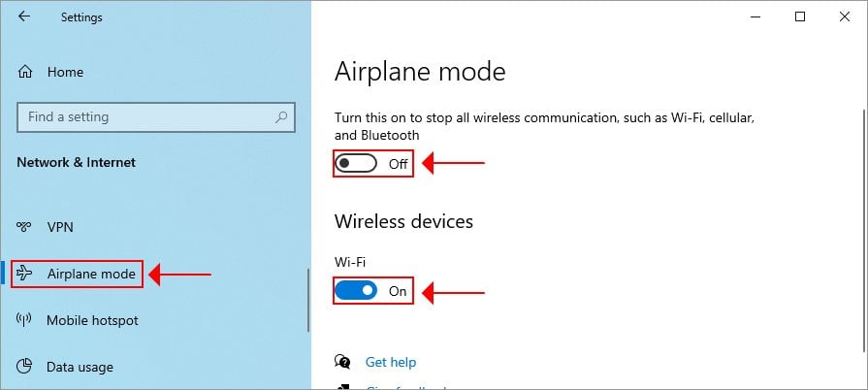This screenshot has height=390, width=868.
Task: Click the Find a setting search box
Action: (156, 116)
